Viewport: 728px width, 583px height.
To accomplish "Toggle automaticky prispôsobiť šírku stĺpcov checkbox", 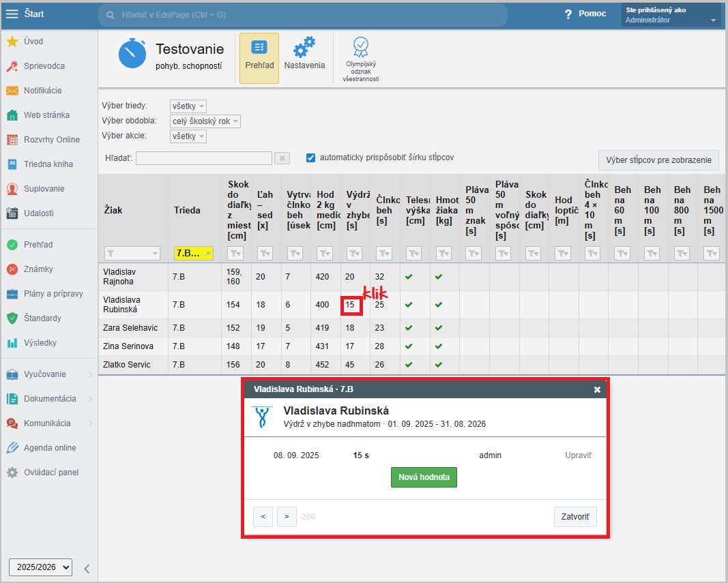I will point(311,158).
